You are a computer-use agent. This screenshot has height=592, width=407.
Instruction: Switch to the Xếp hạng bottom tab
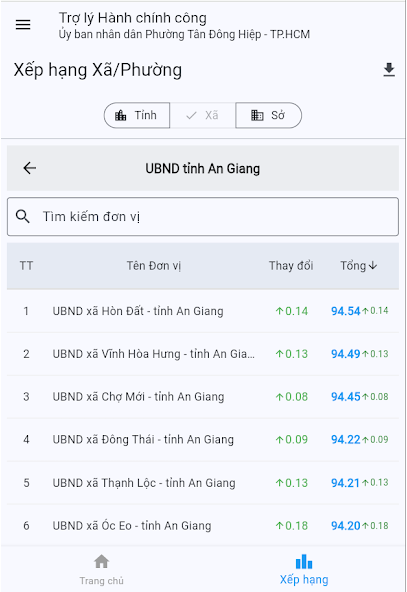click(x=304, y=569)
